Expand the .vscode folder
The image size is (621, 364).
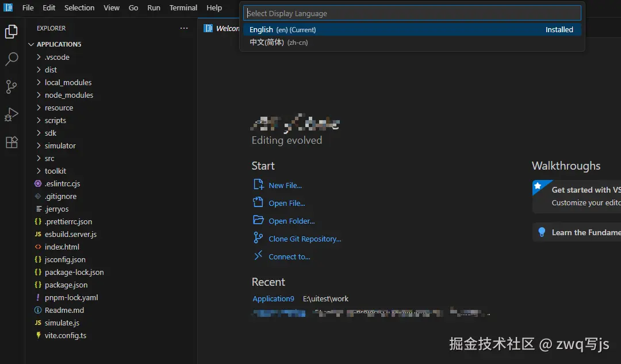(x=39, y=57)
